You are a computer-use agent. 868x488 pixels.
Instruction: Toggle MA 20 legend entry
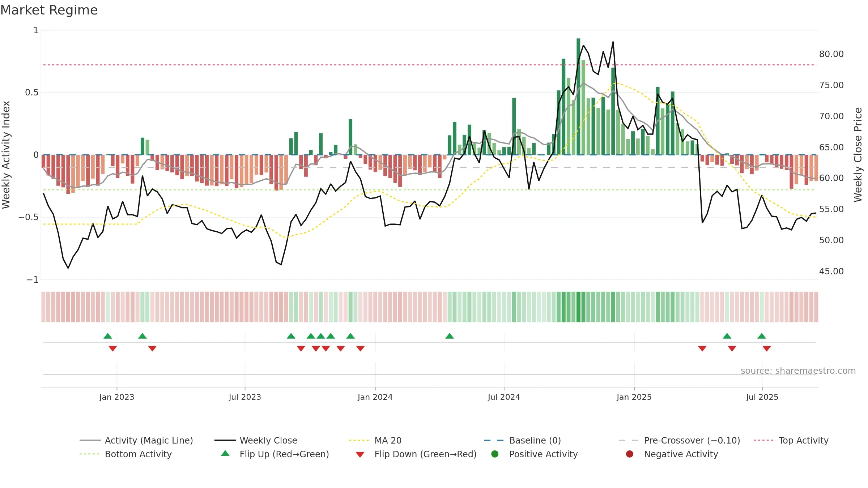tap(375, 440)
